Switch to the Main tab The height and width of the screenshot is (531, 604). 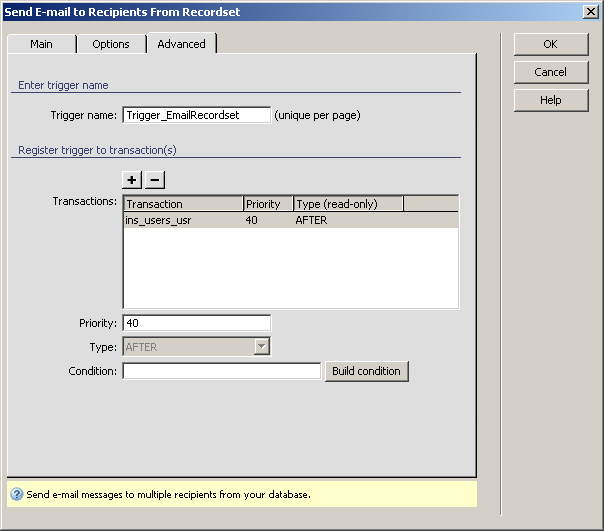(41, 44)
